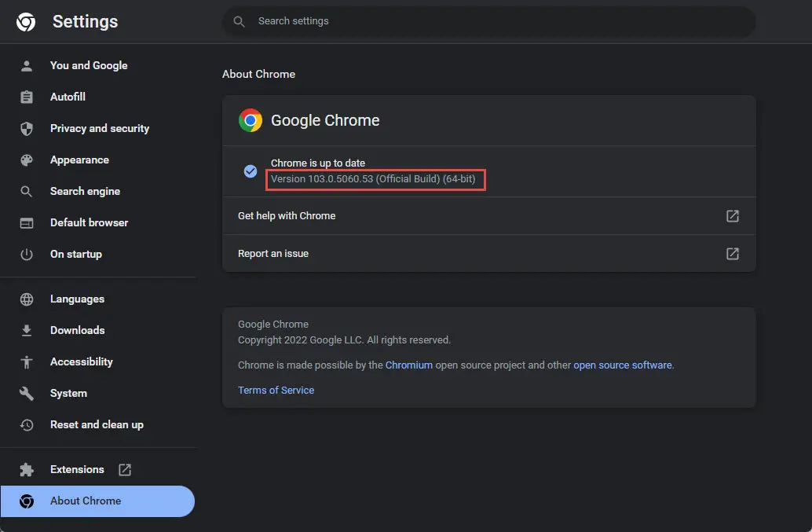This screenshot has width=812, height=532.
Task: Open Default browser settings
Action: 97,222
